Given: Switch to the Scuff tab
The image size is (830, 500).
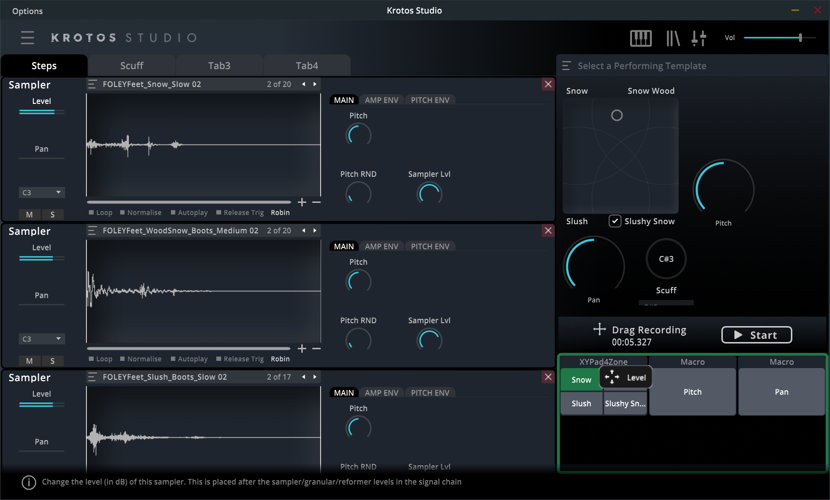Looking at the screenshot, I should coord(131,66).
